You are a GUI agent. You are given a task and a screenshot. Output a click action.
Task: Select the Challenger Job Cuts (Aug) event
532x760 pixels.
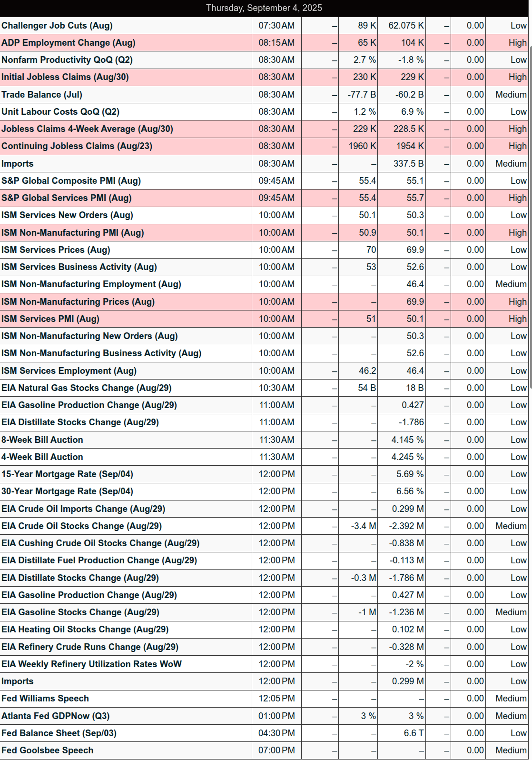click(x=57, y=26)
